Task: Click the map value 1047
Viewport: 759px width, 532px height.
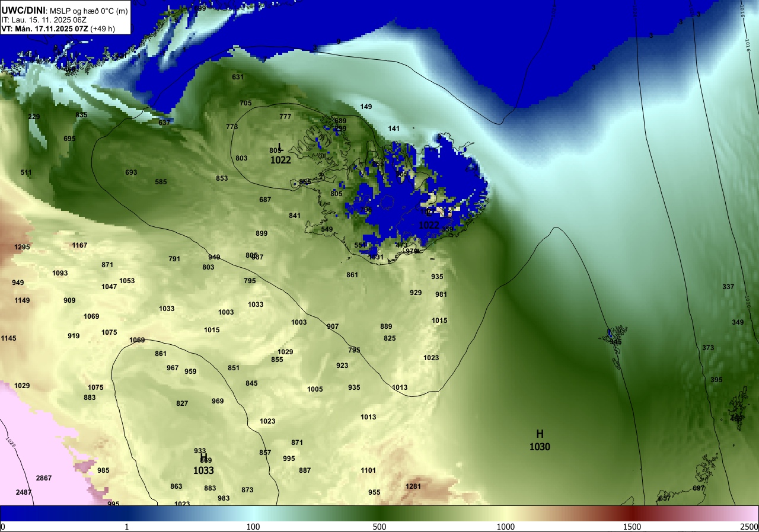Action: coord(109,287)
